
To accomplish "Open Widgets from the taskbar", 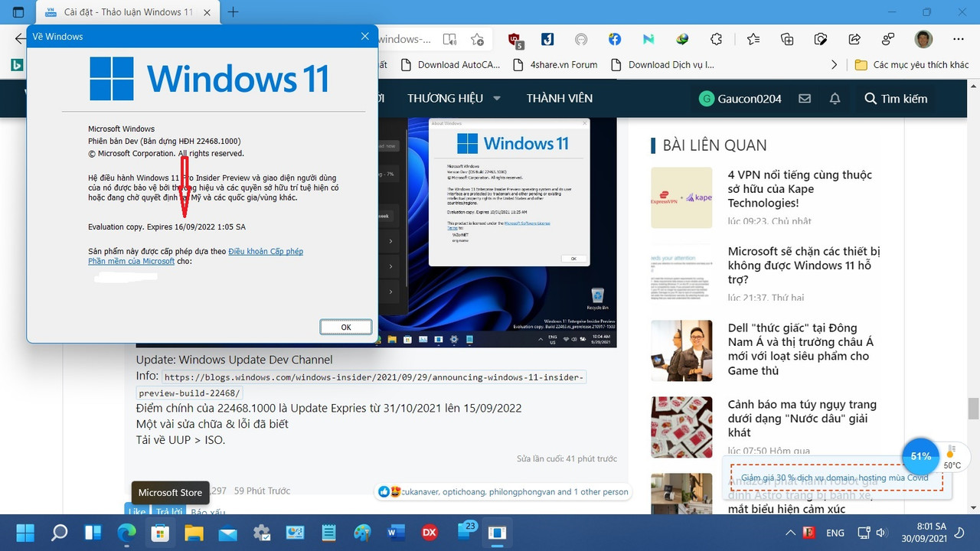I will [93, 533].
